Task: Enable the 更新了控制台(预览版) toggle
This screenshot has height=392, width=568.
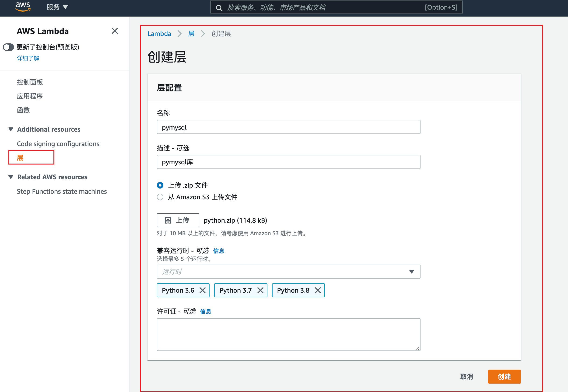Action: click(8, 47)
